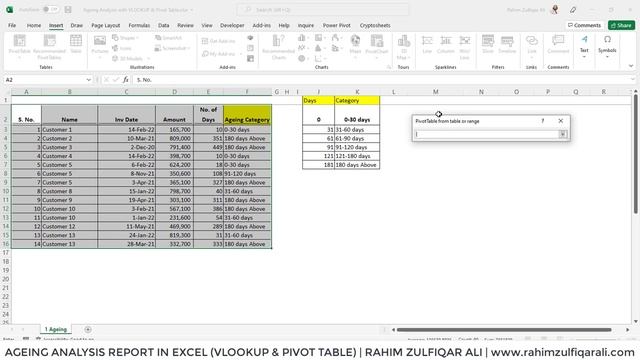The height and width of the screenshot is (360, 640).
Task: Switch to the Home tab
Action: tap(34, 25)
